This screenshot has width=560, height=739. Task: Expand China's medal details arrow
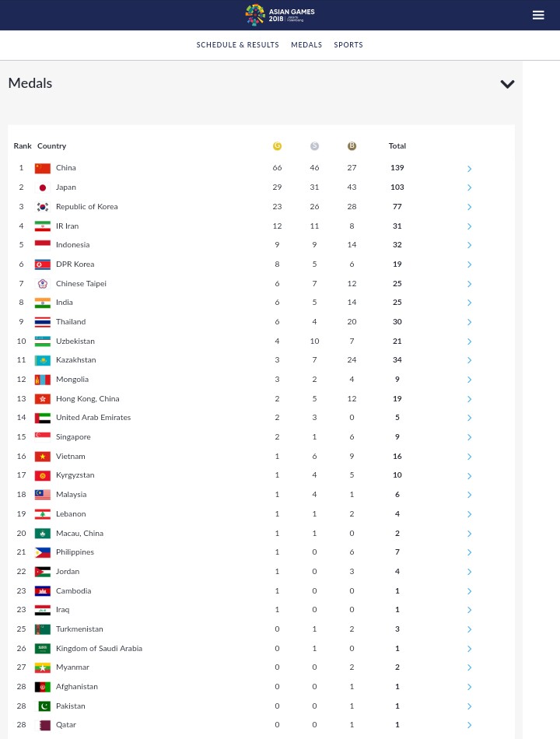(x=469, y=169)
